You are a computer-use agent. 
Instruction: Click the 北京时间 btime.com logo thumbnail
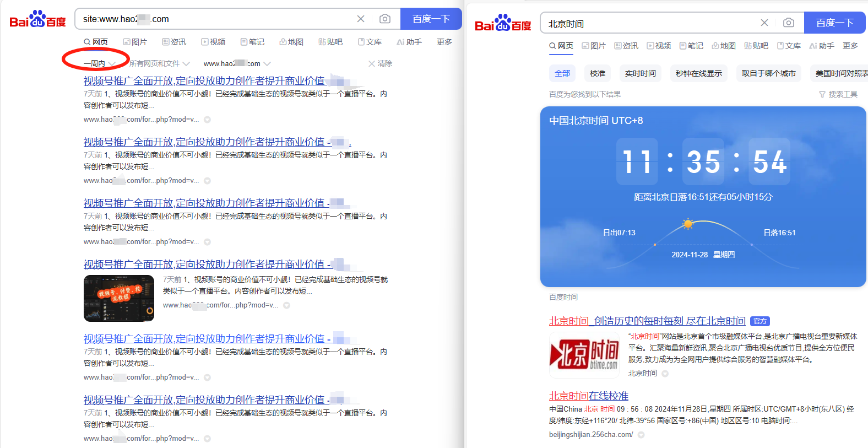[x=584, y=354]
